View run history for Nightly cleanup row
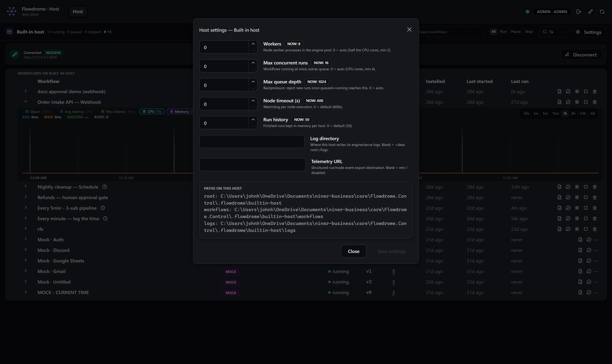 click(568, 187)
